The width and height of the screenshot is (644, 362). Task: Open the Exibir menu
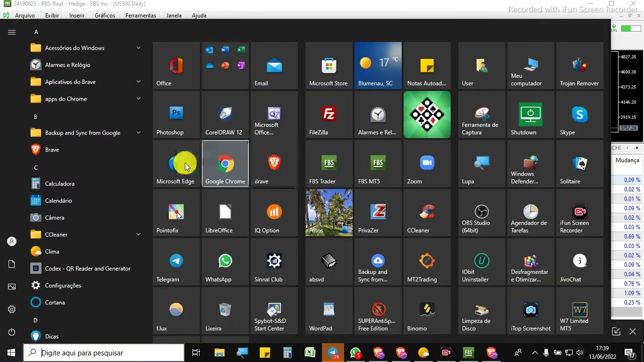point(52,16)
